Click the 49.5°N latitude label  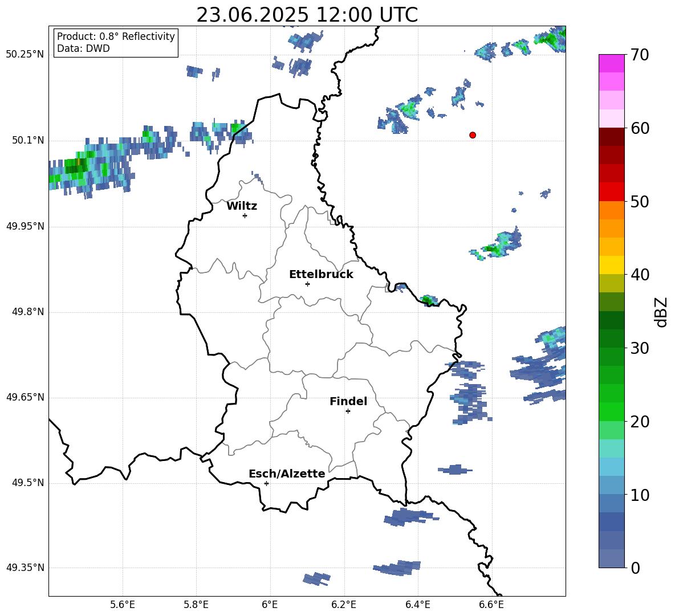pyautogui.click(x=28, y=483)
